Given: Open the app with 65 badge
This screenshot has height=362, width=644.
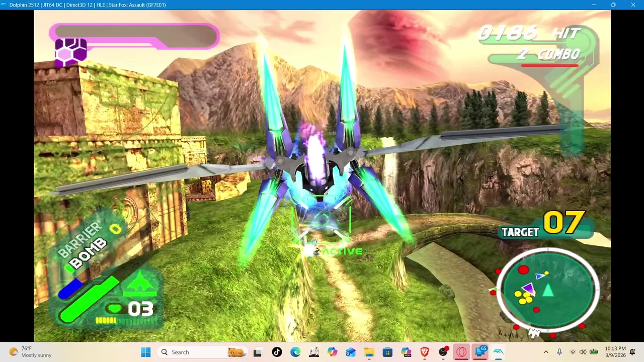Looking at the screenshot, I should [480, 352].
